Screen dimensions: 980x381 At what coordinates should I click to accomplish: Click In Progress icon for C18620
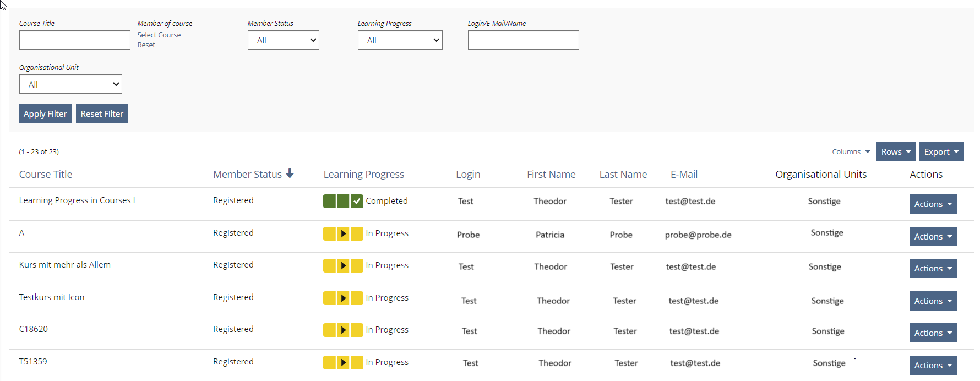343,330
